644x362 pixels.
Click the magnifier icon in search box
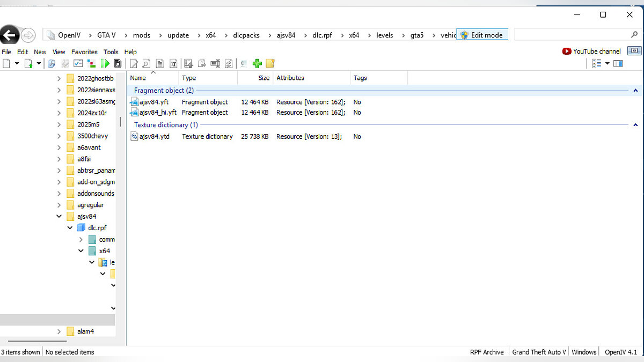click(634, 35)
